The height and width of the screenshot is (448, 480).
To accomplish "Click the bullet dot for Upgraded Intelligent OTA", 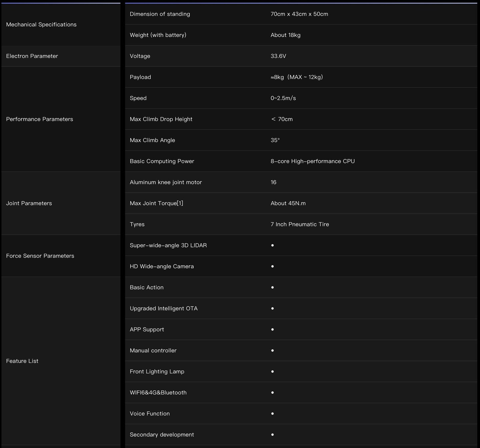I will [x=272, y=308].
